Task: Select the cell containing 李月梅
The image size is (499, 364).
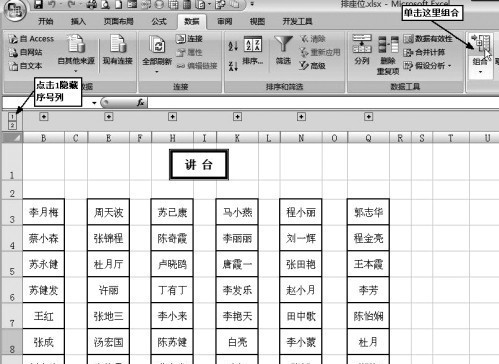Action: (x=43, y=212)
